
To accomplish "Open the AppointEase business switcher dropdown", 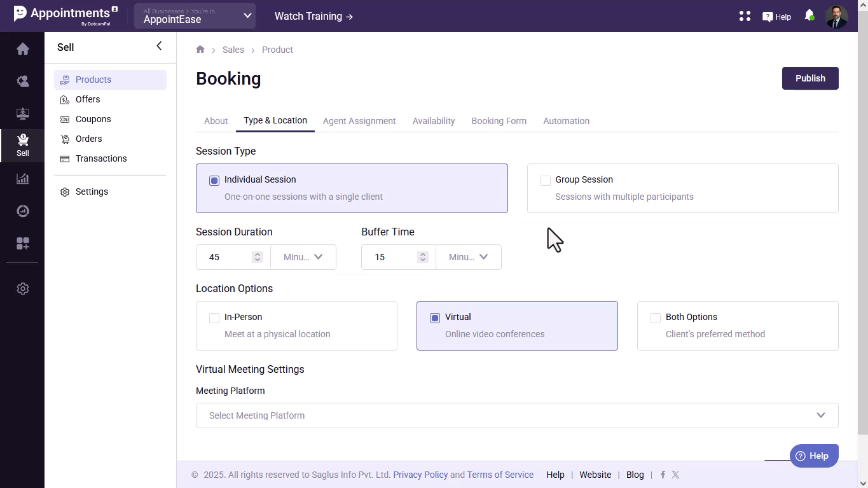I will coord(195,17).
